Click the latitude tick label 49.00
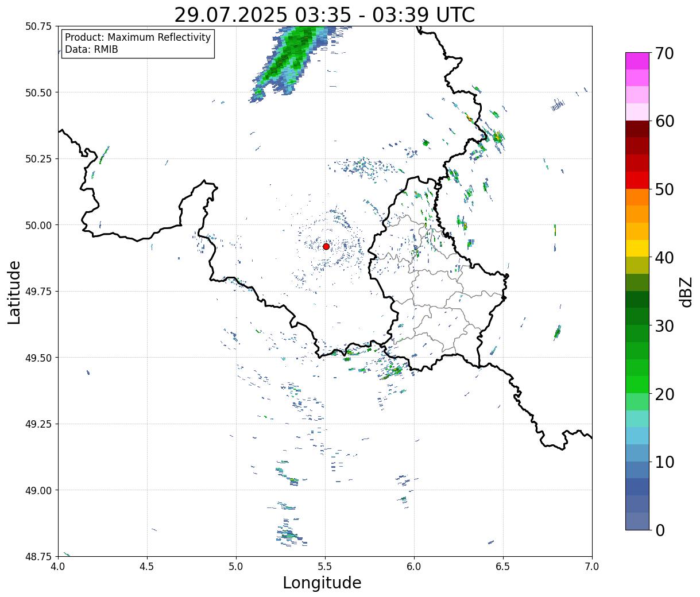Image resolution: width=700 pixels, height=597 pixels. tap(38, 490)
